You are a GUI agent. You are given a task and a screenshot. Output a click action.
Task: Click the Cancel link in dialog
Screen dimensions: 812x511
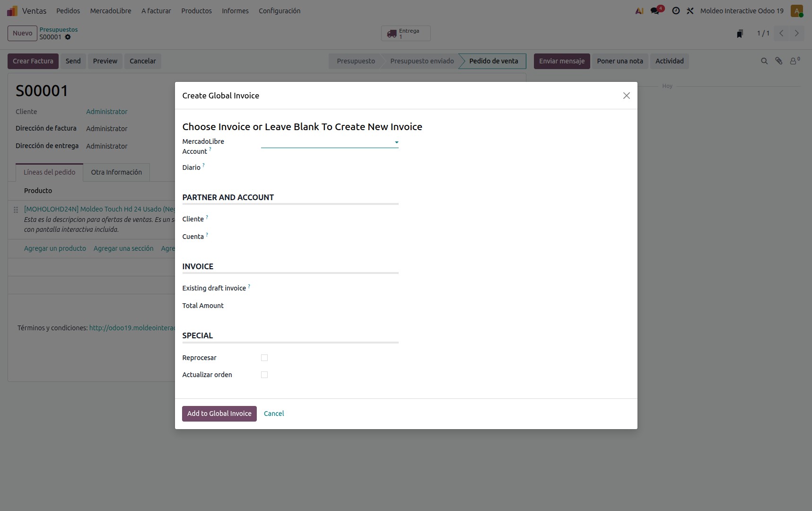[x=274, y=414]
